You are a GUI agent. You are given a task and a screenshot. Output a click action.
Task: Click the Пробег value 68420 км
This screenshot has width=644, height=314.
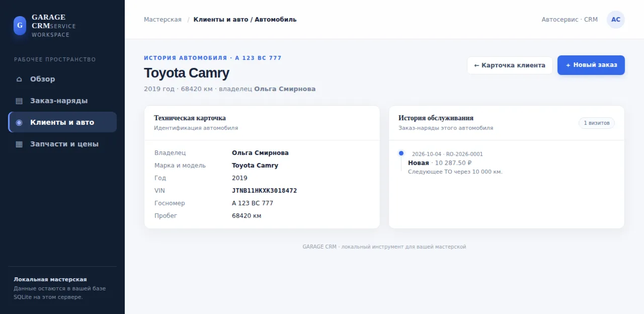[247, 216]
